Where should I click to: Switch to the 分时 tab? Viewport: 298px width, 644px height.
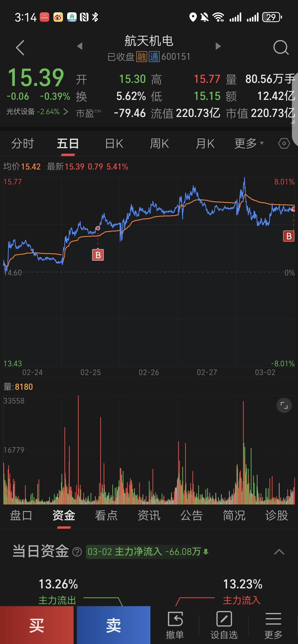[x=23, y=143]
